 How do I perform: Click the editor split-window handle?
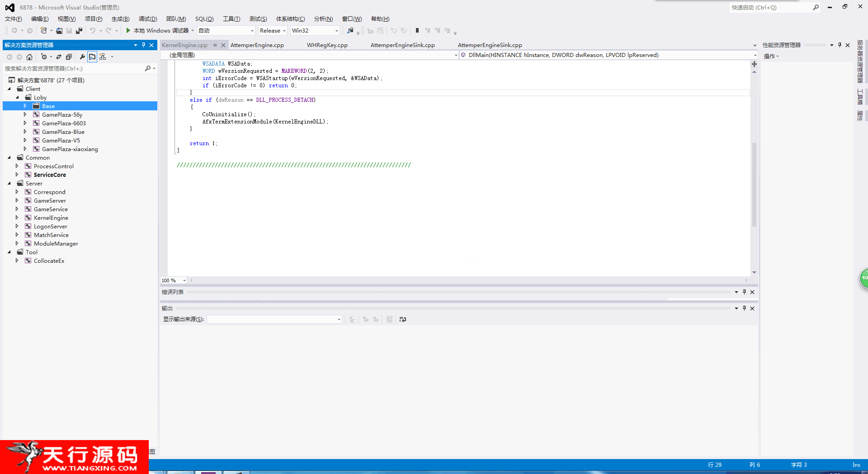pos(754,64)
